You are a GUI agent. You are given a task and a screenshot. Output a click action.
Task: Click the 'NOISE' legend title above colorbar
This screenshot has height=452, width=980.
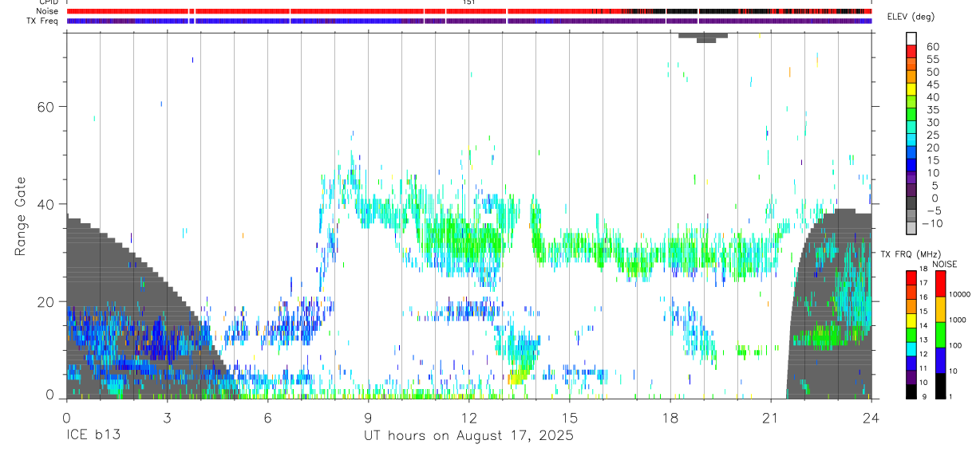(x=945, y=264)
